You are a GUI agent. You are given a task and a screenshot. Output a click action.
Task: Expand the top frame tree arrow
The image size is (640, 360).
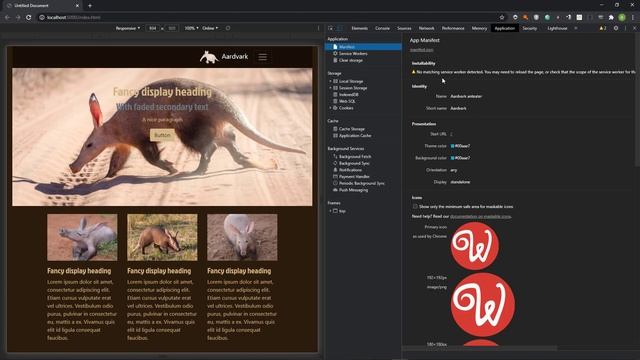pyautogui.click(x=330, y=211)
